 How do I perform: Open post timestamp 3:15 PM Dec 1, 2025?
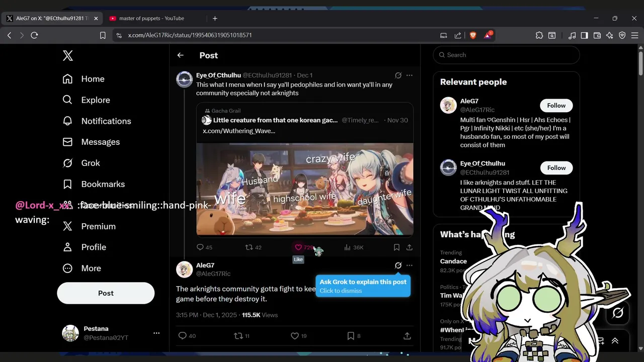tap(206, 315)
